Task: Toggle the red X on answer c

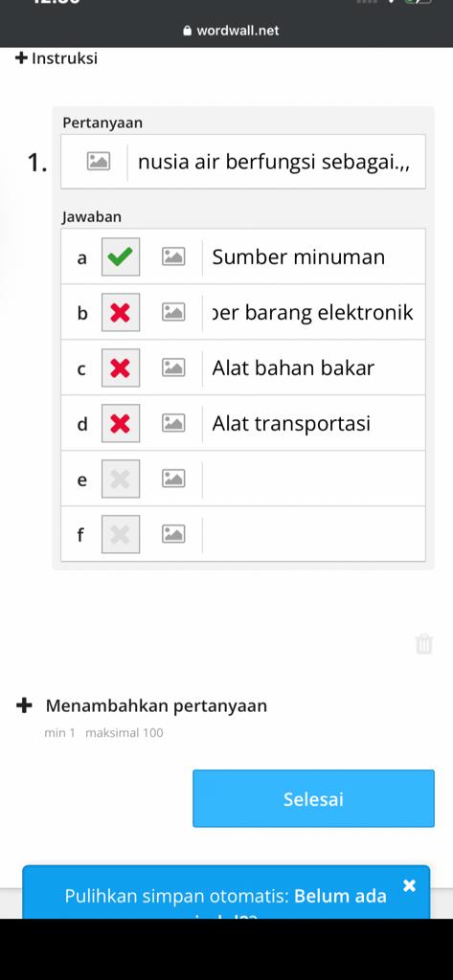Action: pyautogui.click(x=121, y=367)
